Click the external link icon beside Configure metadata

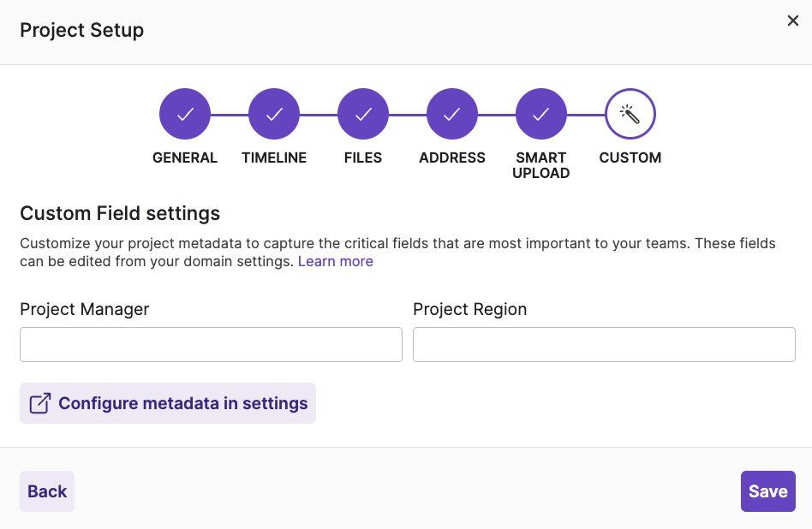(39, 402)
